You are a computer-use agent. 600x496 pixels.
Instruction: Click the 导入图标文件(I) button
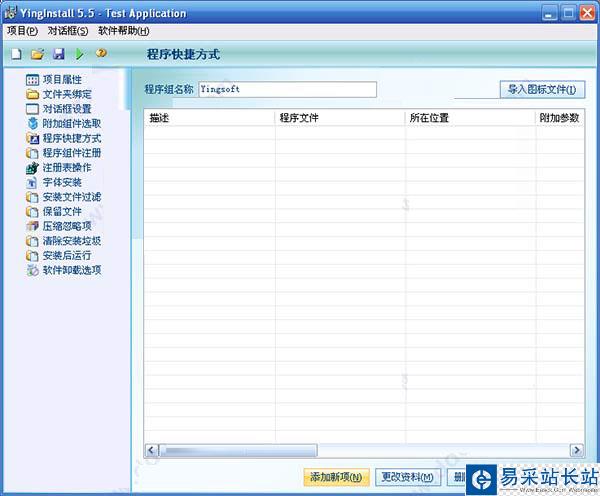click(542, 90)
